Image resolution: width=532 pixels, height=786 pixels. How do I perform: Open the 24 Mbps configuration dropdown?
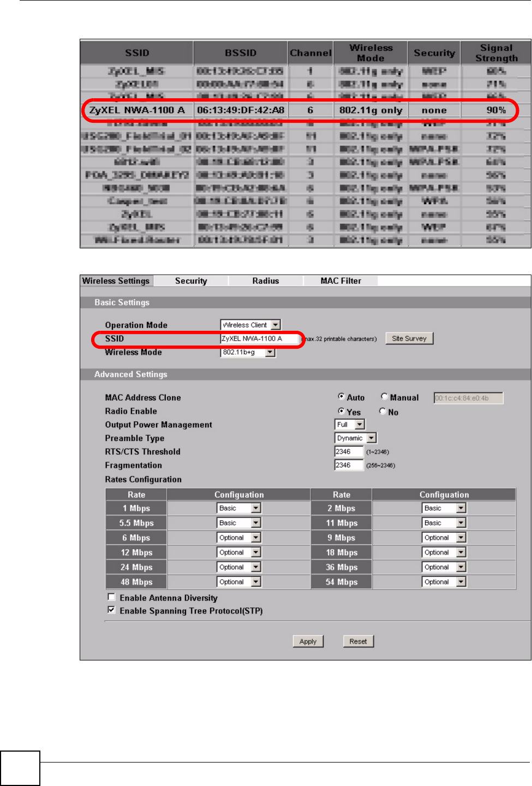coord(239,567)
